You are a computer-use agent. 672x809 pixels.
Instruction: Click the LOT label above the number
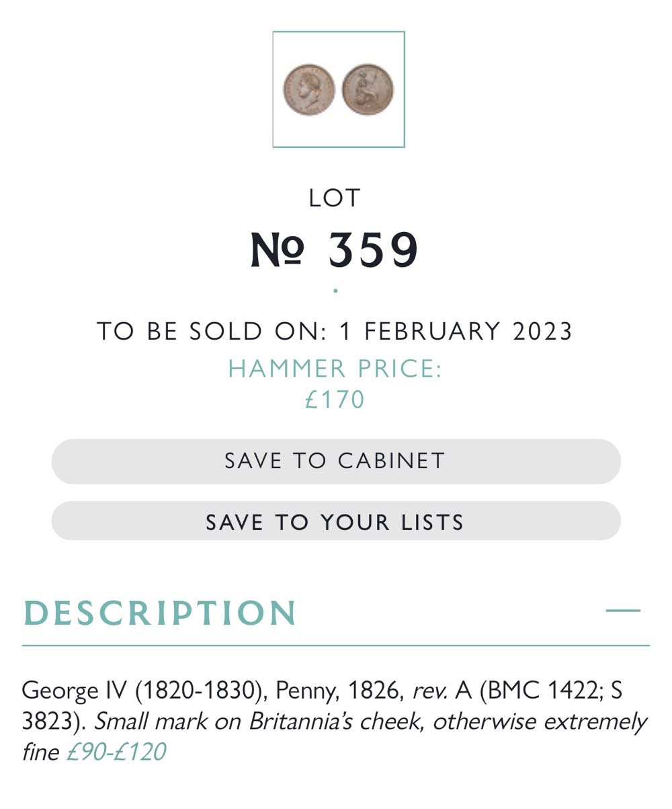tap(335, 198)
